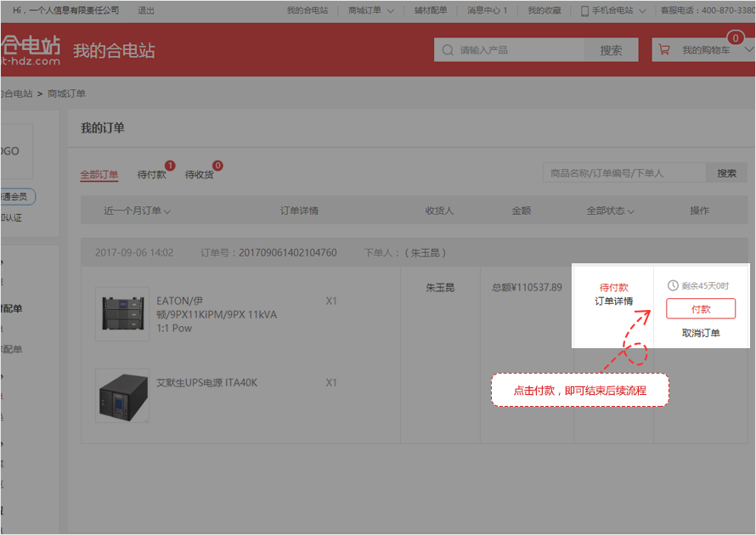
Task: Click the magnifier icon in product search
Action: 447,51
